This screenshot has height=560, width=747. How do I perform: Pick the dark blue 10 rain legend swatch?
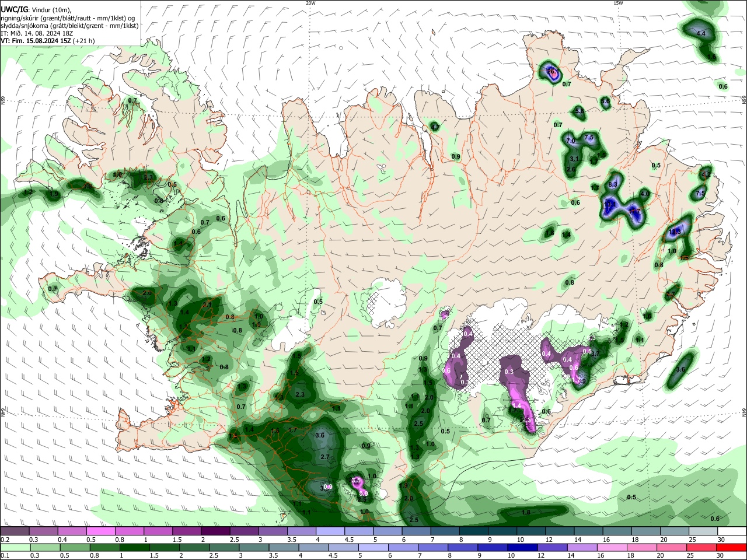point(522,547)
